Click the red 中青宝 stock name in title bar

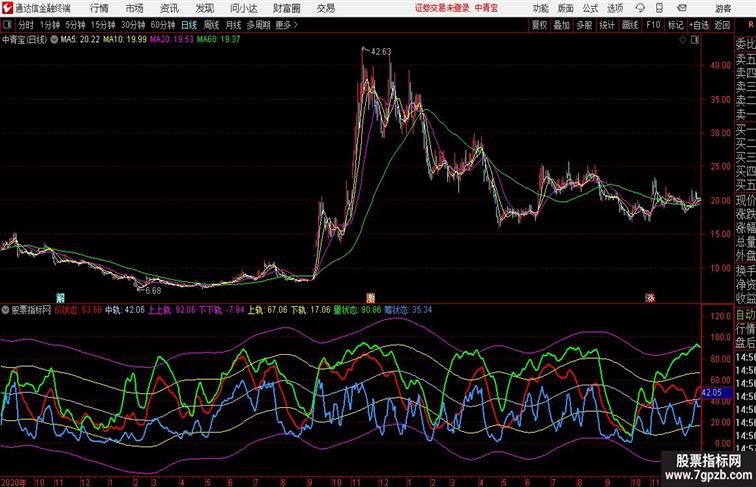pyautogui.click(x=486, y=8)
